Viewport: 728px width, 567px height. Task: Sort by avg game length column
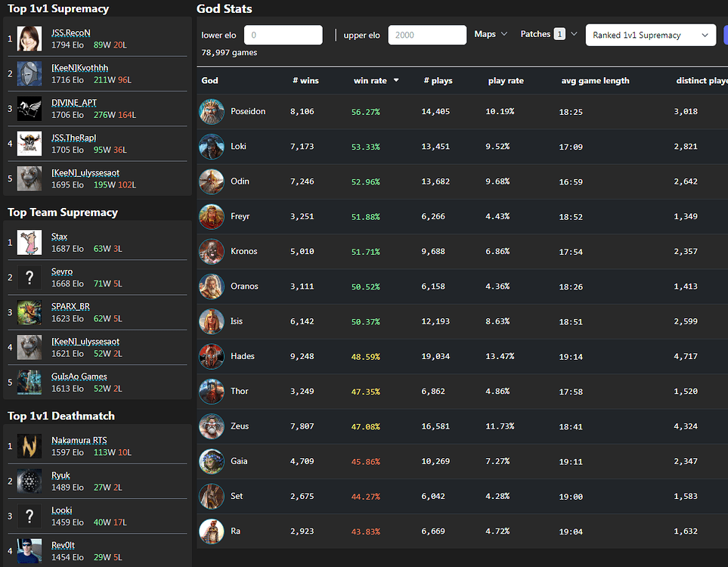[595, 81]
